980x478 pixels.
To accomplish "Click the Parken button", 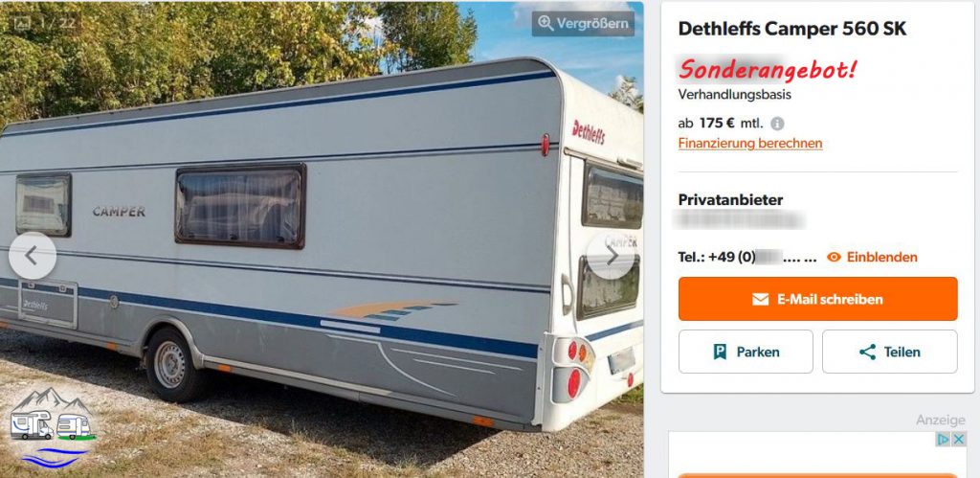I will point(746,352).
